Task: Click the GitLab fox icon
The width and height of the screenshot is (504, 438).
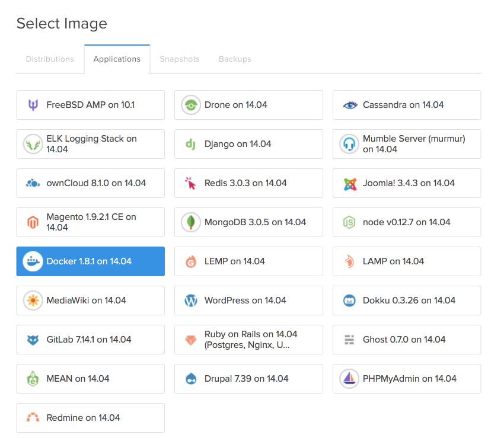Action: point(33,340)
